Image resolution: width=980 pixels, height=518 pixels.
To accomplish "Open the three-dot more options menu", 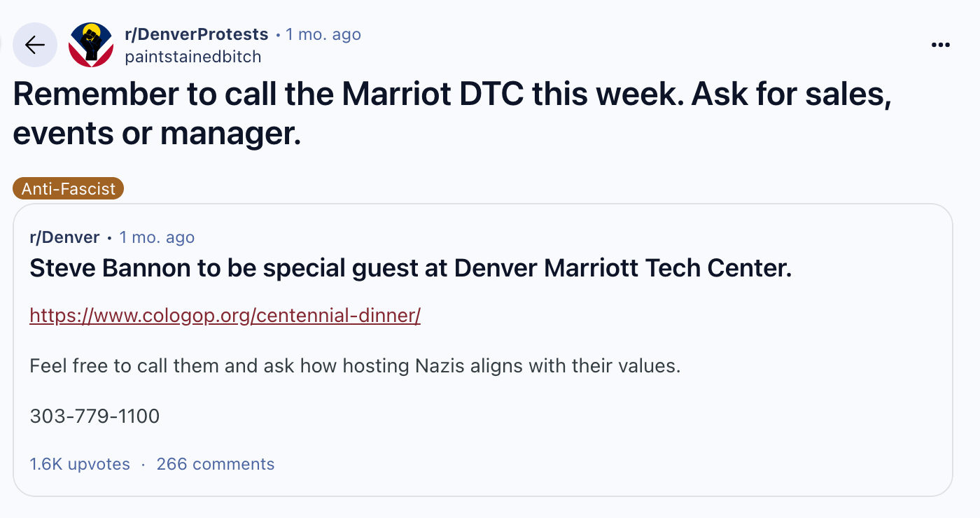I will [941, 45].
